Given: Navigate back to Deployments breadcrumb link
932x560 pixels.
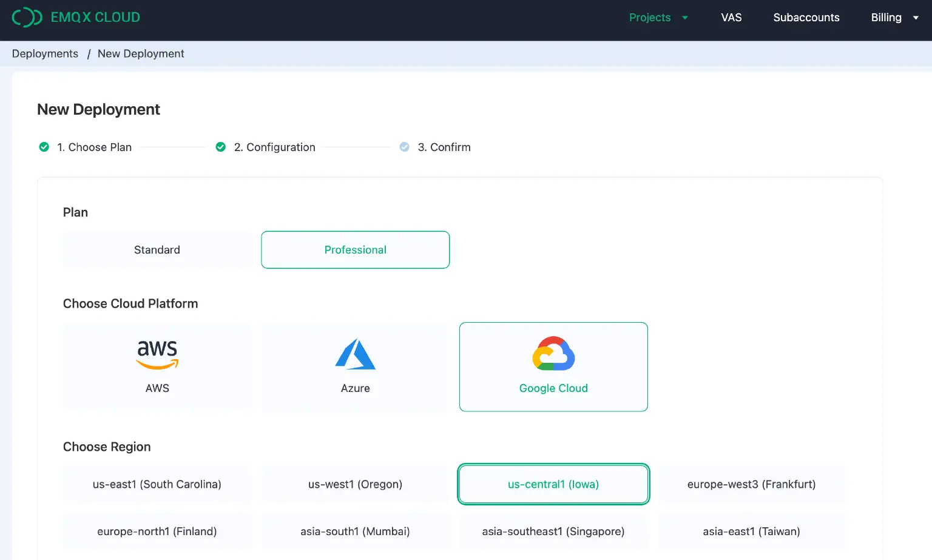Looking at the screenshot, I should (45, 54).
